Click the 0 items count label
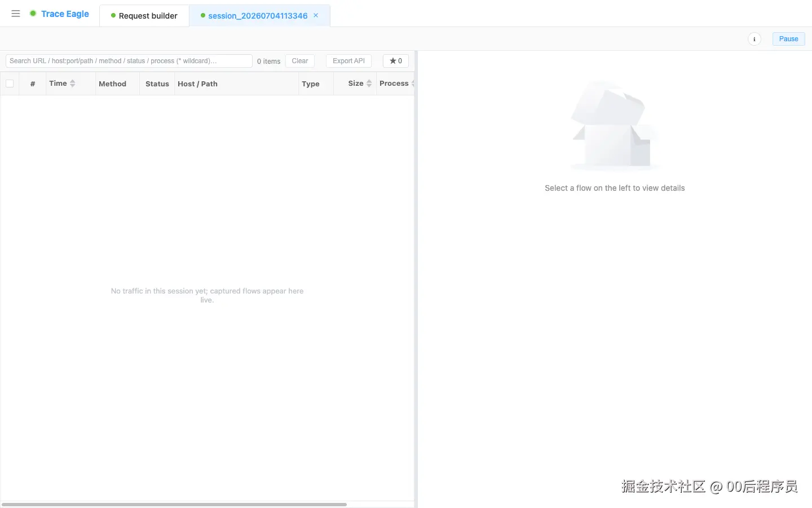 pos(268,61)
